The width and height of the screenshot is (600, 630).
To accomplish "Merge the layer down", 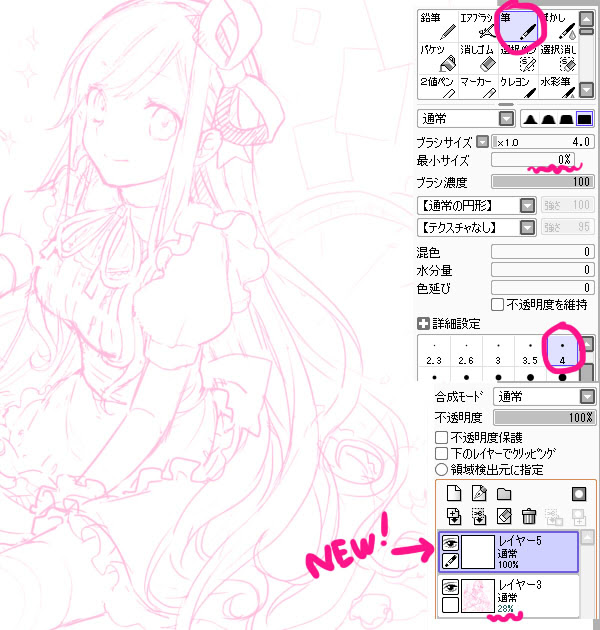I will pos(479,517).
